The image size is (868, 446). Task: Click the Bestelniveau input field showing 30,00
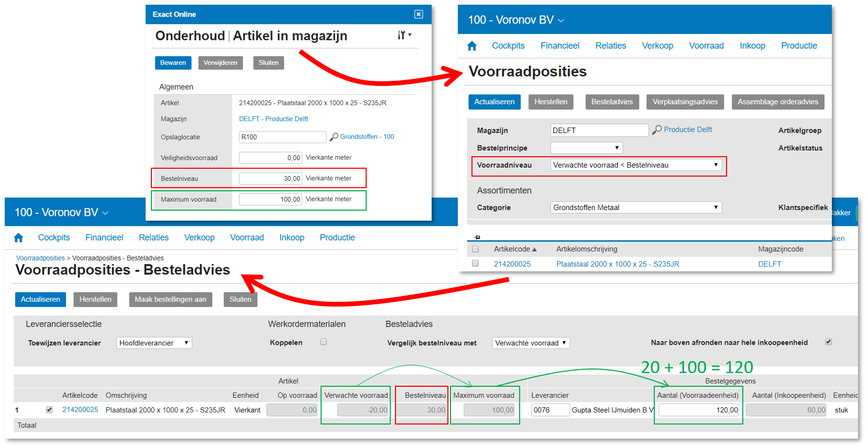point(270,179)
